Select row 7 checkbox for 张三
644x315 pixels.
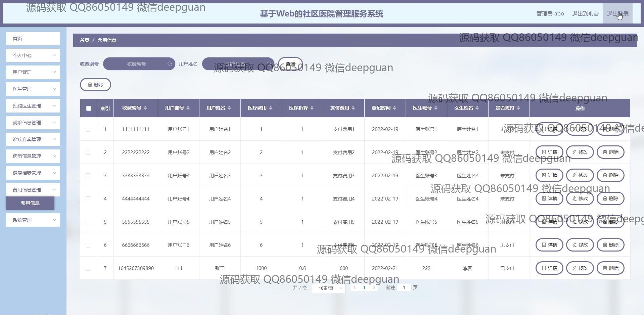88,268
